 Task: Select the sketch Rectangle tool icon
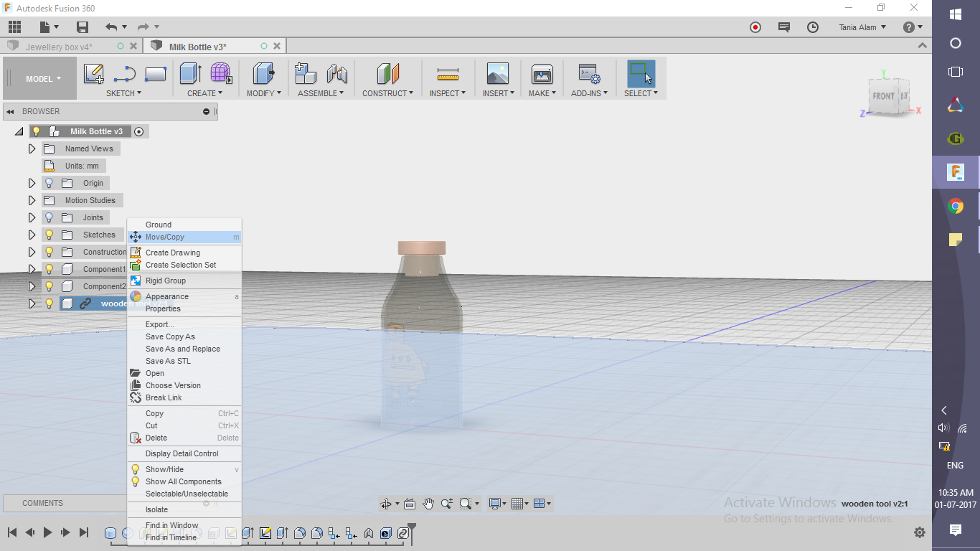156,74
